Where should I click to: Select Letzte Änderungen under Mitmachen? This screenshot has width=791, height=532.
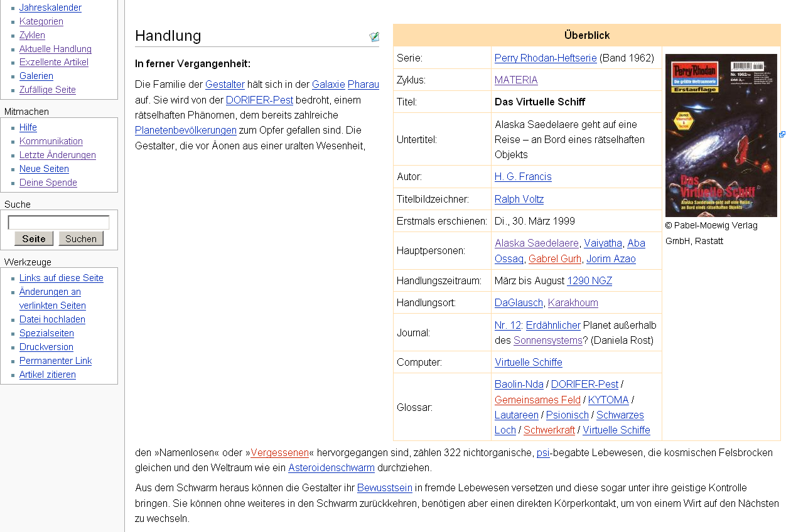click(57, 155)
